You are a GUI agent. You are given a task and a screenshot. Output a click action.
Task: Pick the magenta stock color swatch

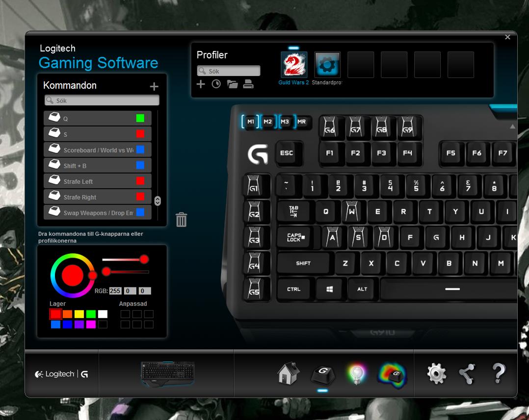pos(91,324)
